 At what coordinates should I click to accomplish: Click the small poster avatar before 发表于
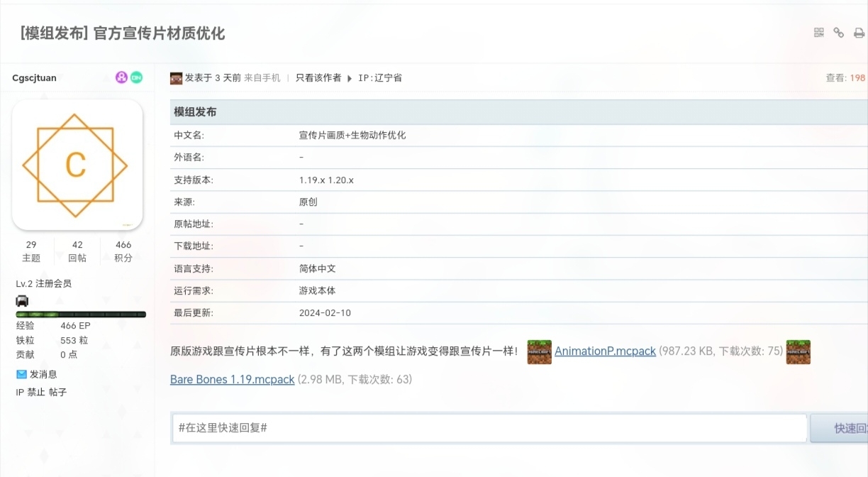[x=177, y=78]
